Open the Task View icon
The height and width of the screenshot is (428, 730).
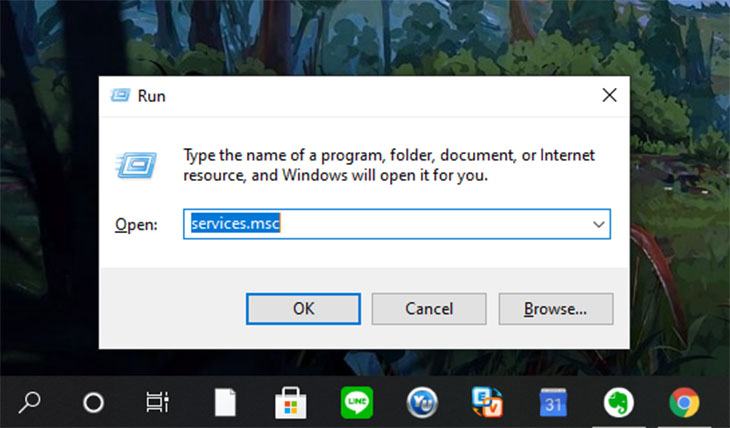click(158, 402)
